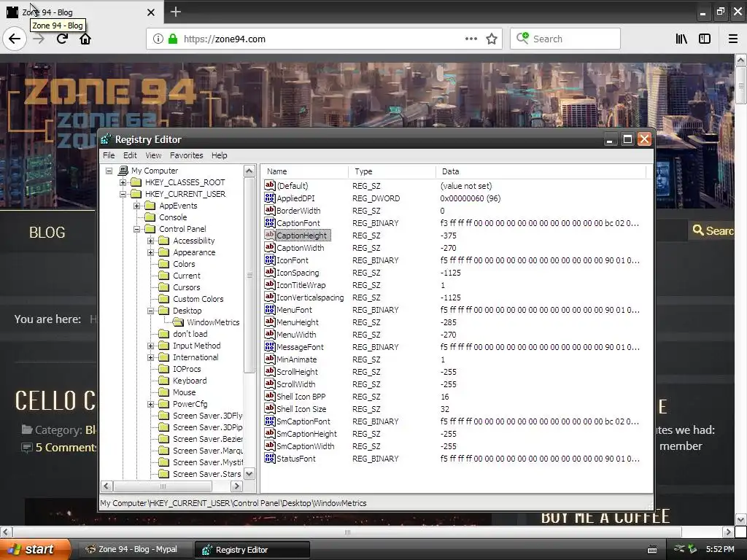
Task: Open the File menu in Registry Editor
Action: 109,155
